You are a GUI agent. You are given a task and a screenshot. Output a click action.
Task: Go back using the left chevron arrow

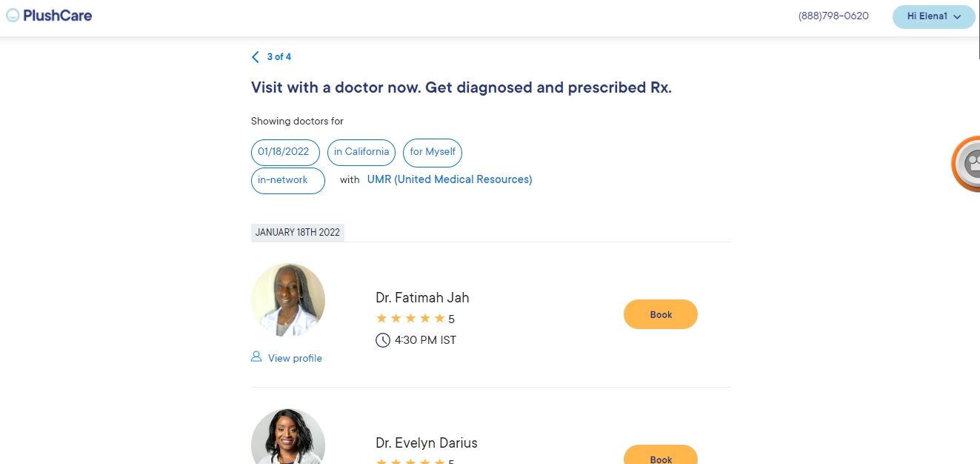[x=256, y=57]
